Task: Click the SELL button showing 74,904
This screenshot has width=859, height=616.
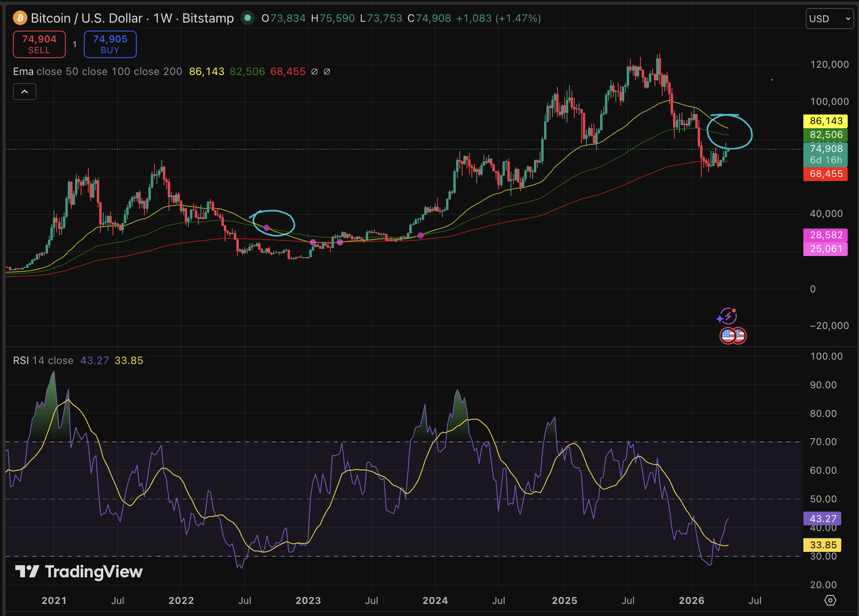Action: (39, 44)
